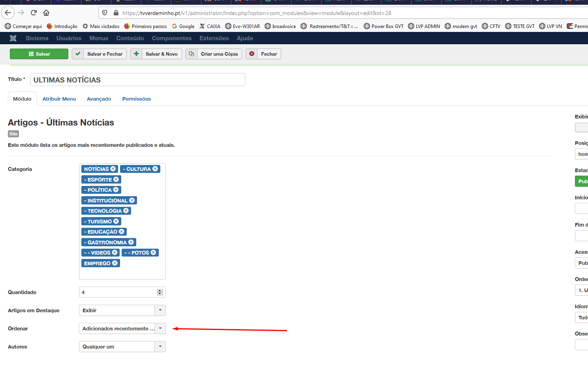Screen dimensions: 588x373
Task: Expand the Artigos em Destaque dropdown
Action: [x=122, y=310]
